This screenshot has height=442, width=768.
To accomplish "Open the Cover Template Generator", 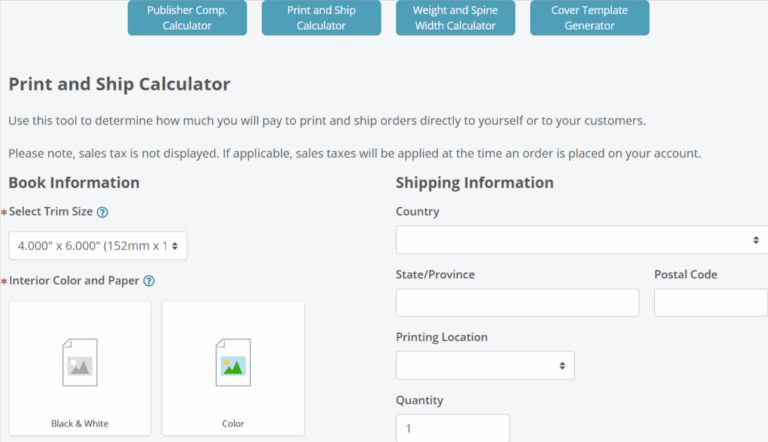I will pos(589,18).
